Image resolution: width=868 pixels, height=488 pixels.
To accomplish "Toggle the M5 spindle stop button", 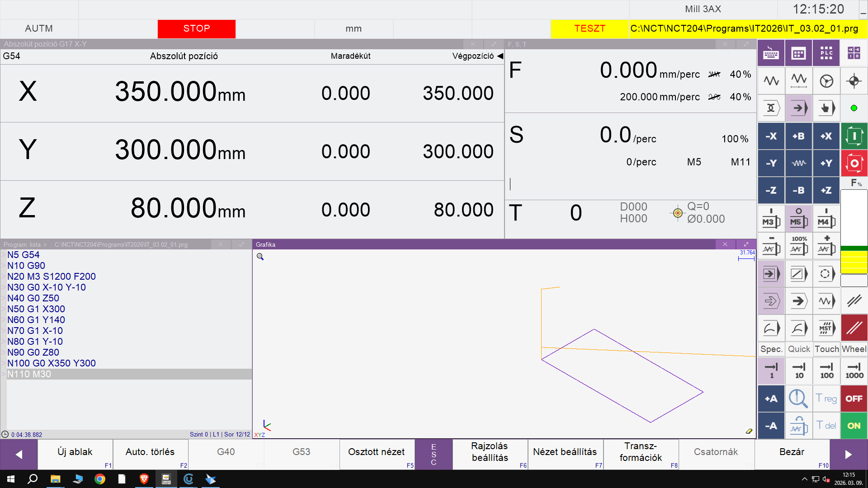I will click(799, 218).
